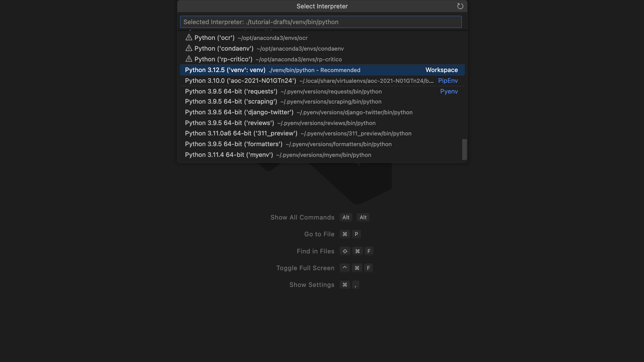Click the blue PipEnv tag
This screenshot has width=644, height=362.
tap(448, 80)
